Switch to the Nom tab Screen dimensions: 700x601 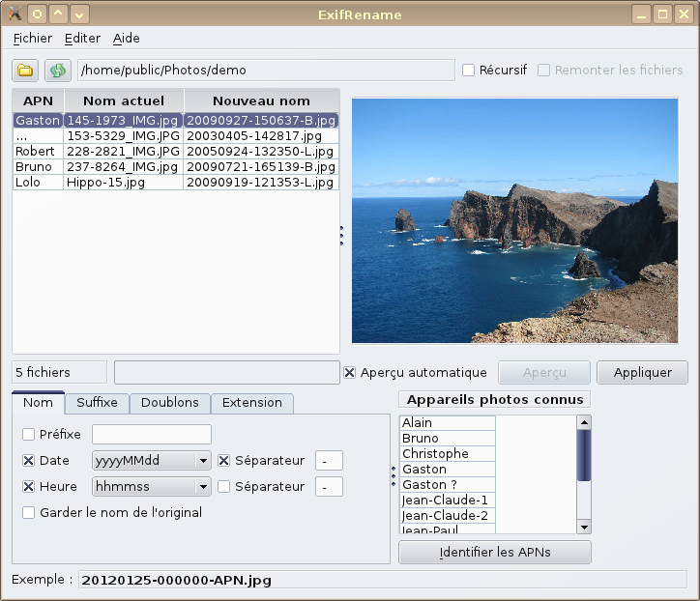point(38,403)
